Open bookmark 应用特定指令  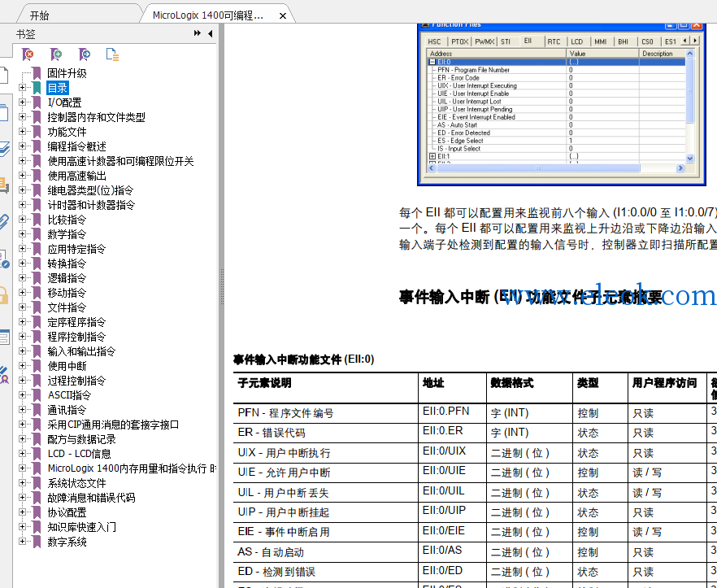tap(76, 249)
